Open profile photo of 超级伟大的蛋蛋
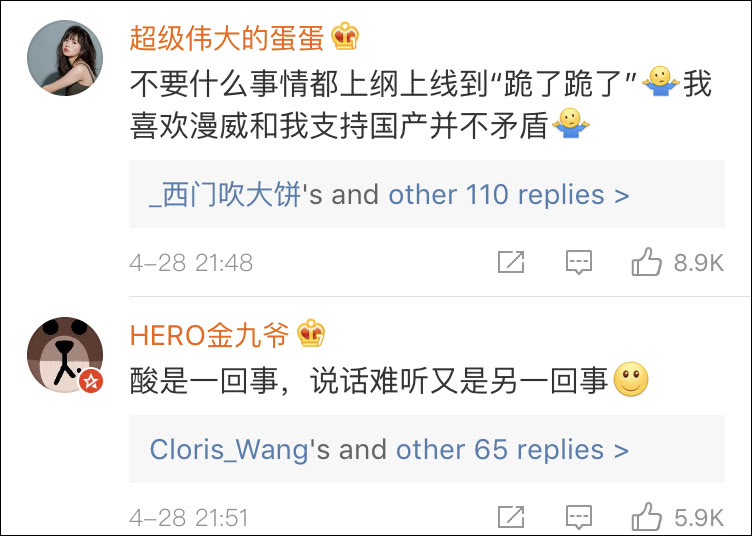Screen dimensions: 752x536 tap(65, 58)
